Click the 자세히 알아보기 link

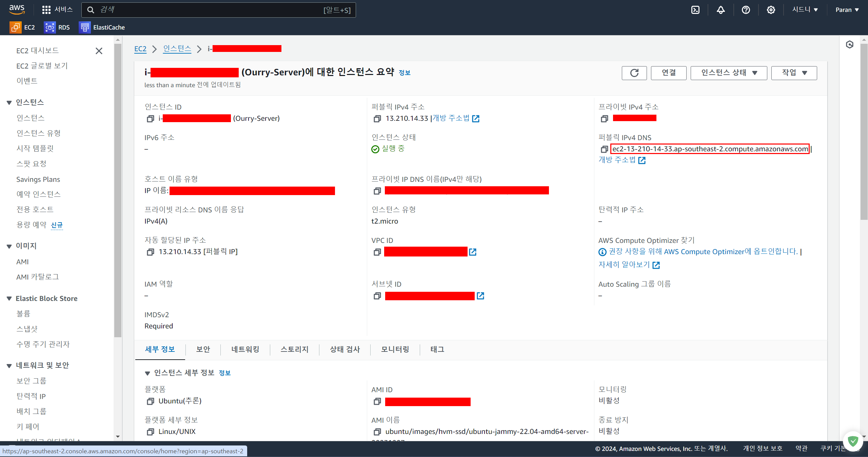629,265
